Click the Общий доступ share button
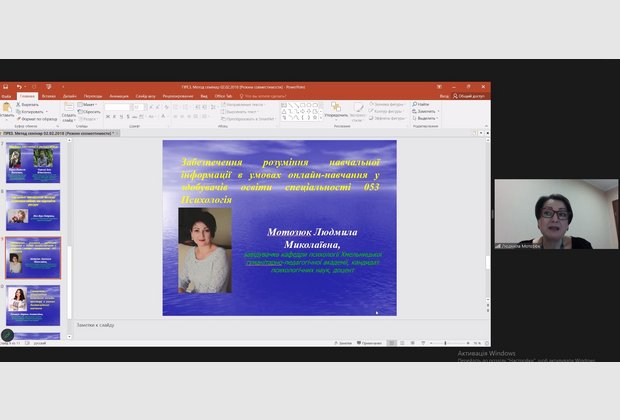The image size is (620, 420). pos(473,96)
